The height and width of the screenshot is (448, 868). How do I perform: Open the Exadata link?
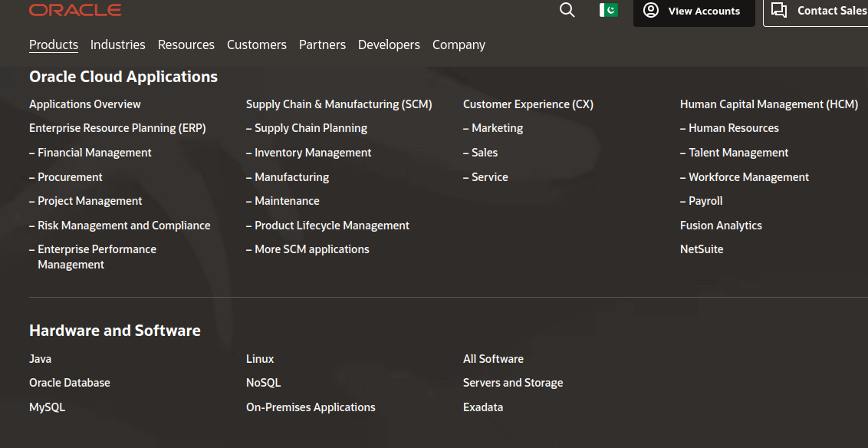pos(483,407)
